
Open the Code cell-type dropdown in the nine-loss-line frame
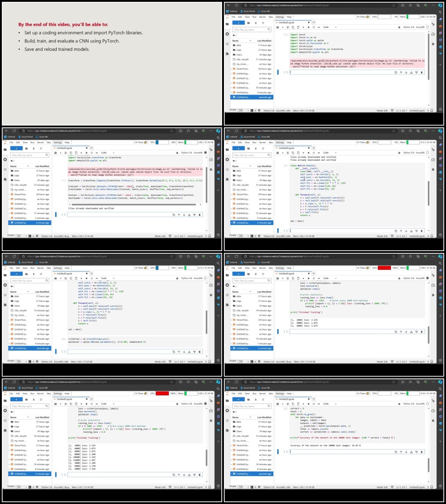pos(108,404)
